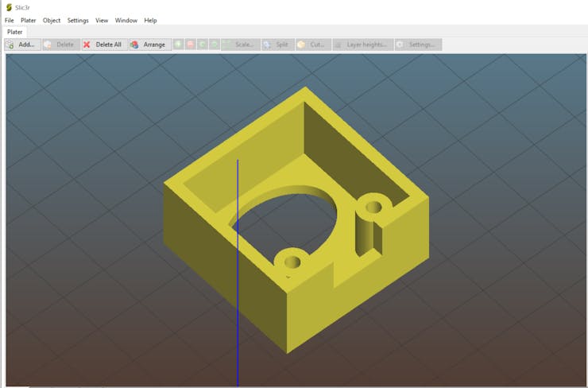This screenshot has width=588, height=388.
Task: Select the Plater tab below the menu bar
Action: pyautogui.click(x=15, y=32)
